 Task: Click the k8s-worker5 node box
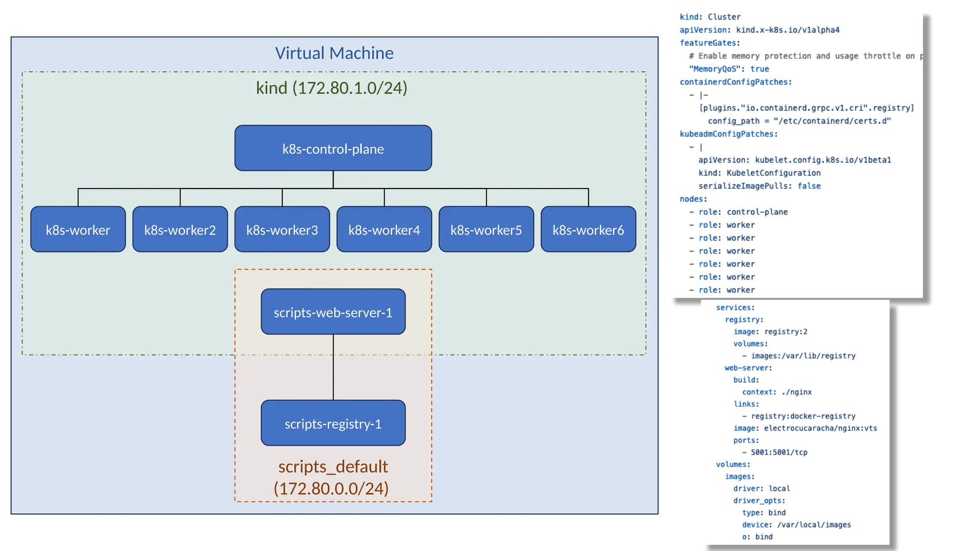(486, 230)
